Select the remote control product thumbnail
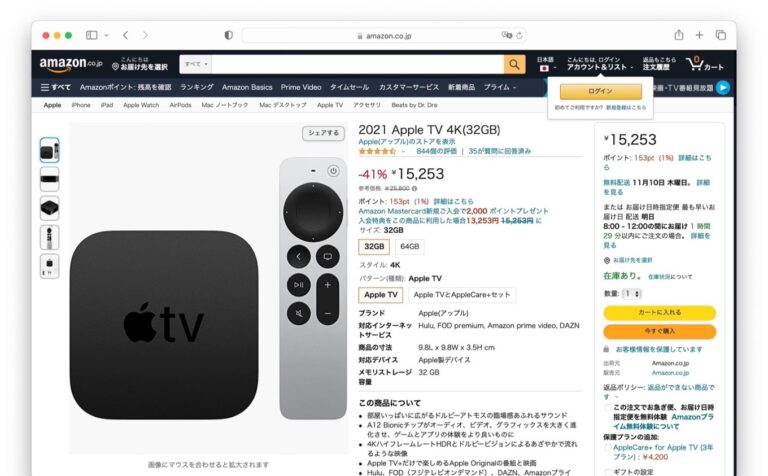Screen dimensions: 768x476 (x=49, y=238)
